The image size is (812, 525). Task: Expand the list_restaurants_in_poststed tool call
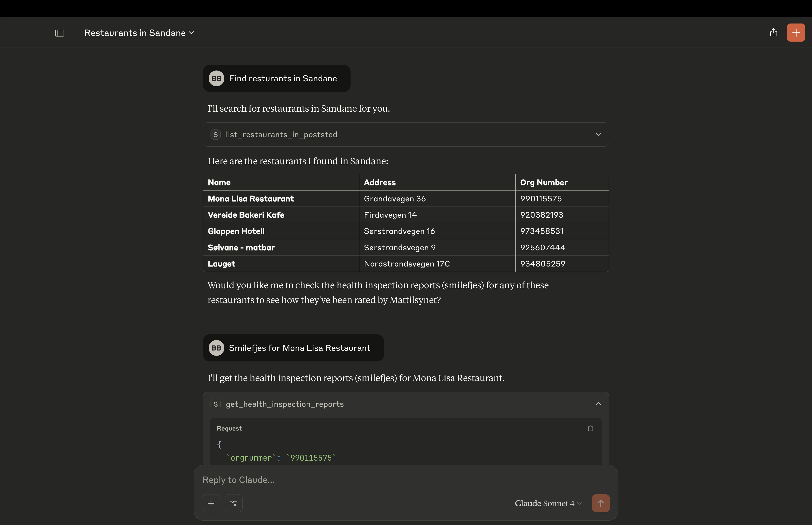click(x=598, y=135)
